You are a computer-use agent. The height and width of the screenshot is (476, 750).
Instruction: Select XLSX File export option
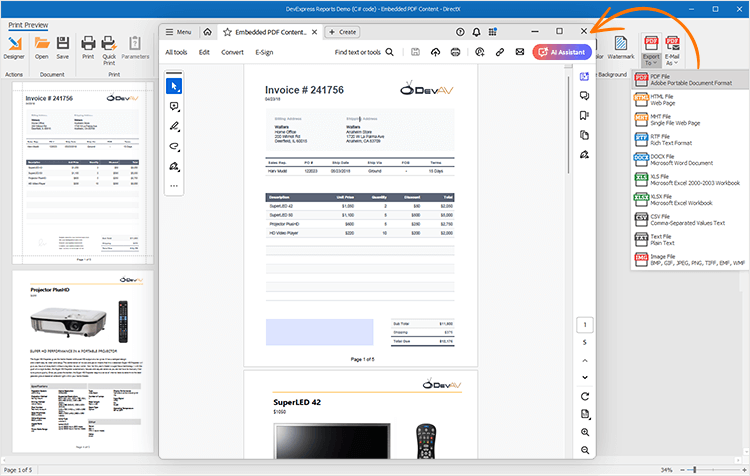tap(690, 198)
